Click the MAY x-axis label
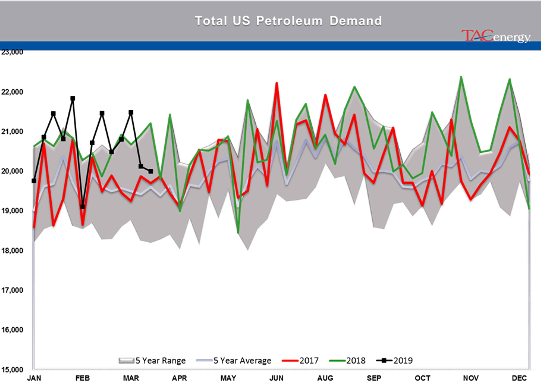Image resolution: width=541 pixels, height=392 pixels. (x=228, y=378)
